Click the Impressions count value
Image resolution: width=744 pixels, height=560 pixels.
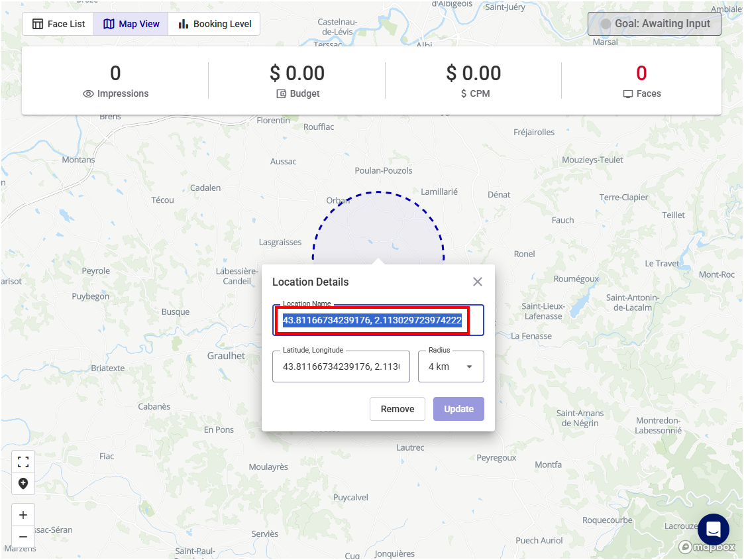click(x=115, y=73)
